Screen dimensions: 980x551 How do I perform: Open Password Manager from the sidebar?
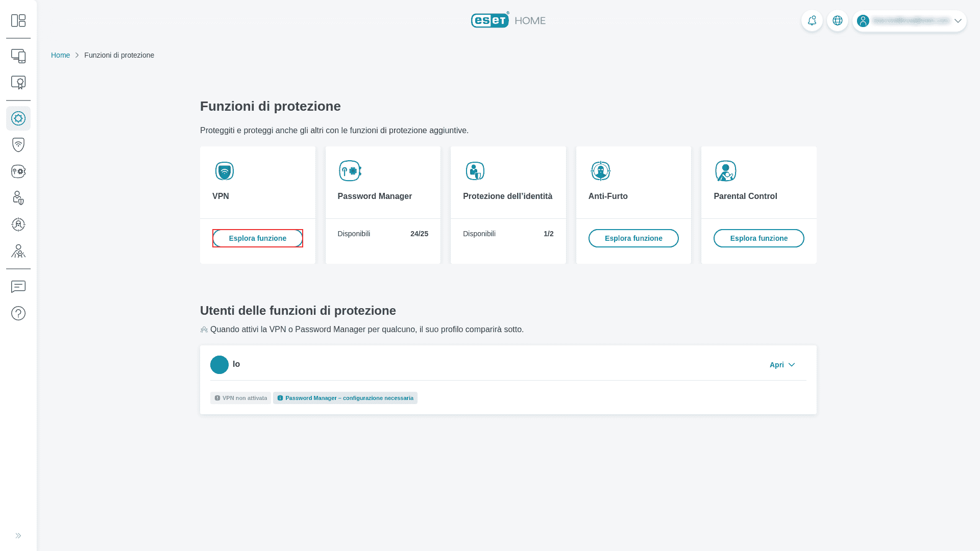click(18, 171)
